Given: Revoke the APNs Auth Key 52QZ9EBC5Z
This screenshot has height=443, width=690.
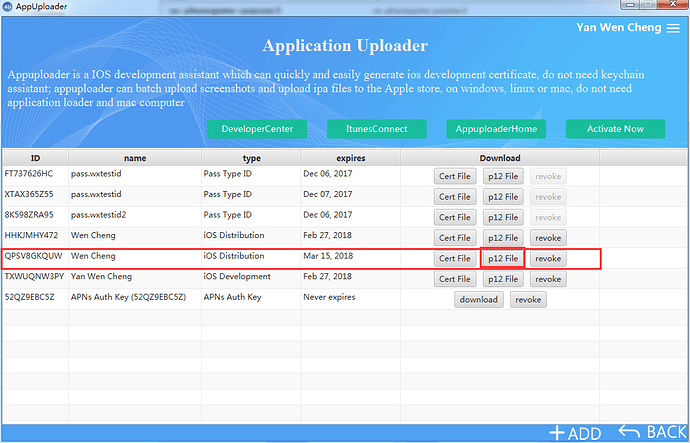Looking at the screenshot, I should tap(528, 300).
